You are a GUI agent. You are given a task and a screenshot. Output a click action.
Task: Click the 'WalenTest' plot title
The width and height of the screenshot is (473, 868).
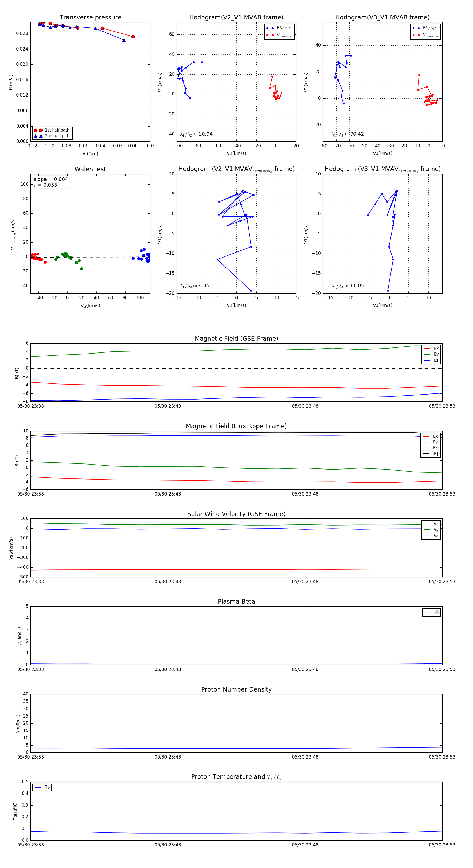90,169
